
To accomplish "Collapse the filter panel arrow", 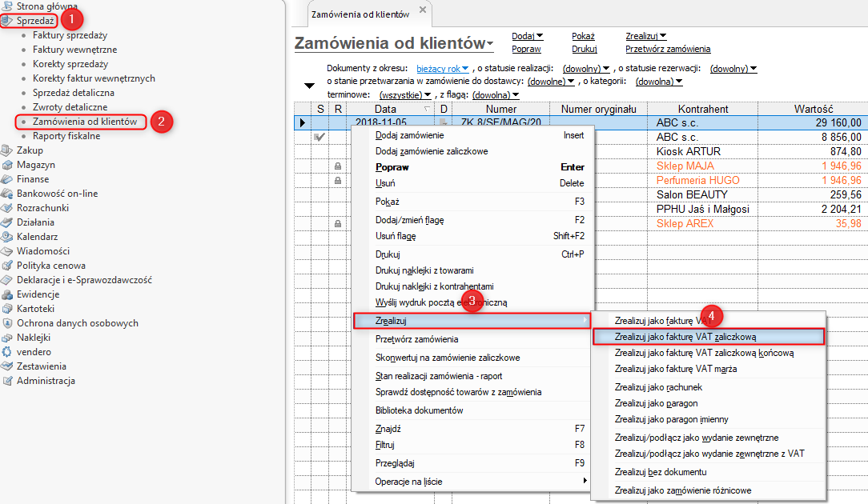I will 309,86.
